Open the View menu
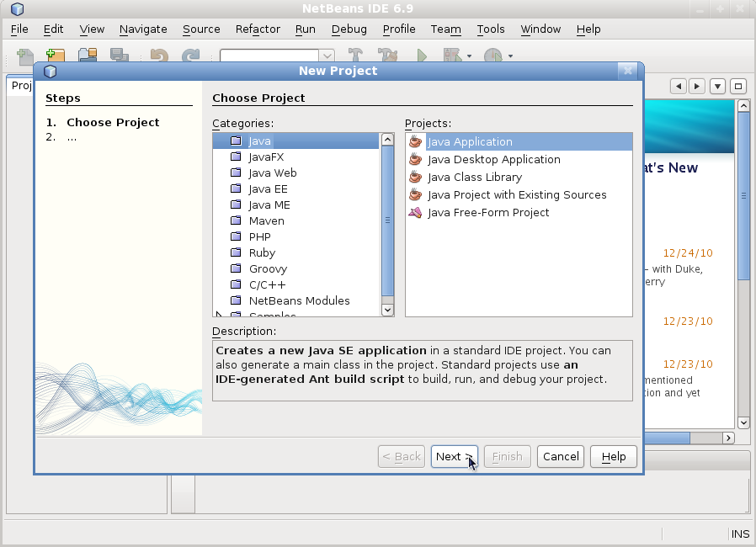The image size is (756, 547). click(92, 29)
